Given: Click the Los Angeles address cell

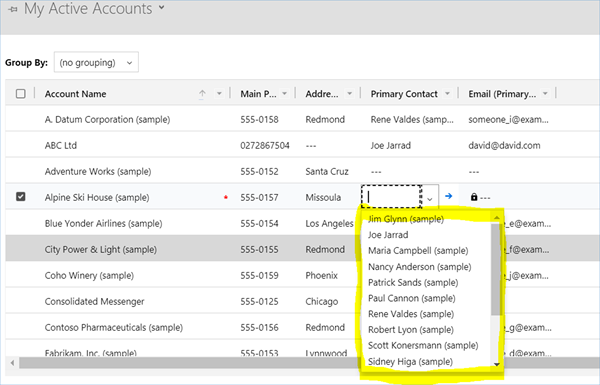Looking at the screenshot, I should (x=329, y=223).
